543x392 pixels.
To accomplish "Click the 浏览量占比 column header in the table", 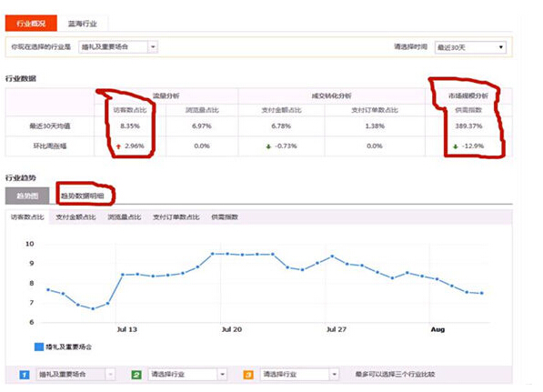I will (202, 110).
